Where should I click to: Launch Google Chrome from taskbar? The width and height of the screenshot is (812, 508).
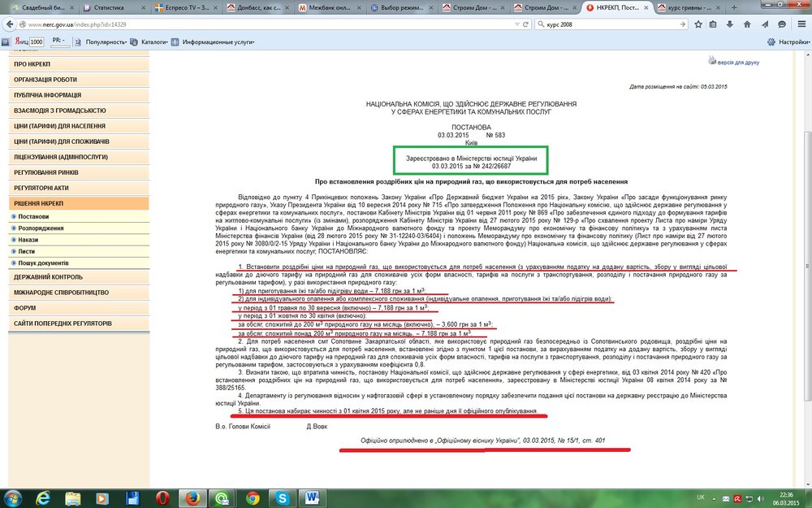[x=253, y=498]
